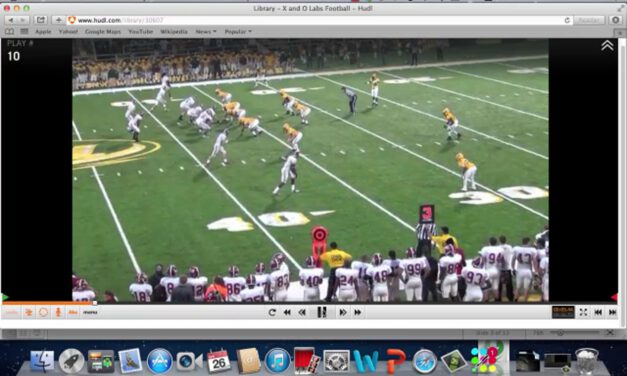Reload the page in Safari
The width and height of the screenshot is (627, 376).
(x=567, y=20)
